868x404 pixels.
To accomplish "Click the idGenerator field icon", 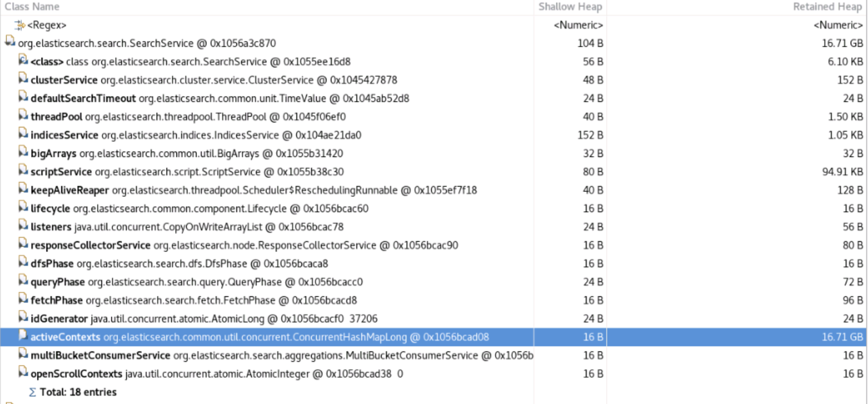I will click(23, 317).
